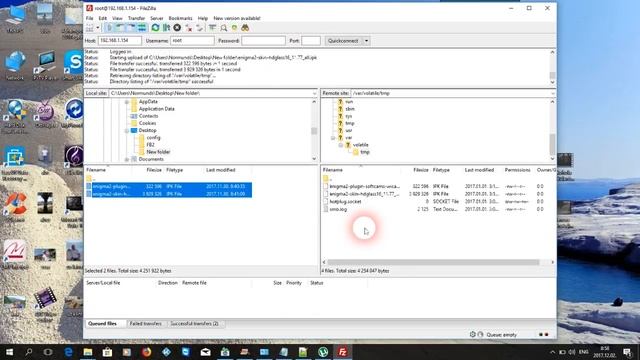Screen dimensions: 640x360
Task: Toggle synchronized browsing icon
Action: pos(234,28)
